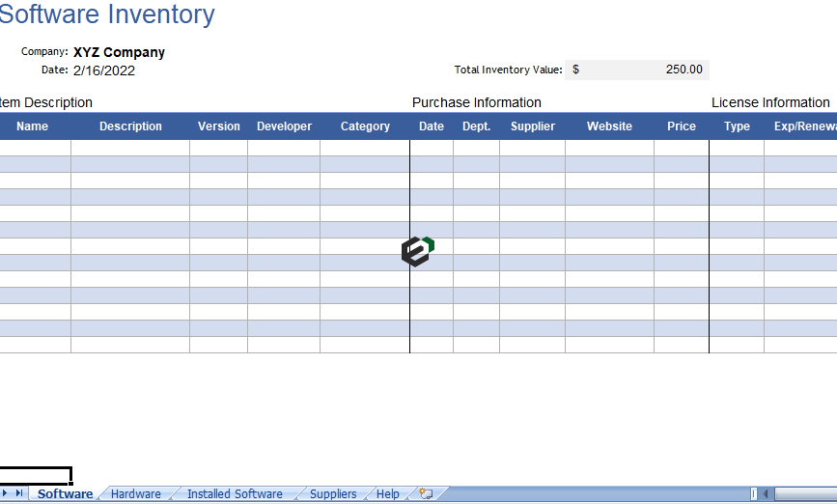The image size is (837, 504).
Task: Select the XYZ Company name cell
Action: click(x=119, y=52)
